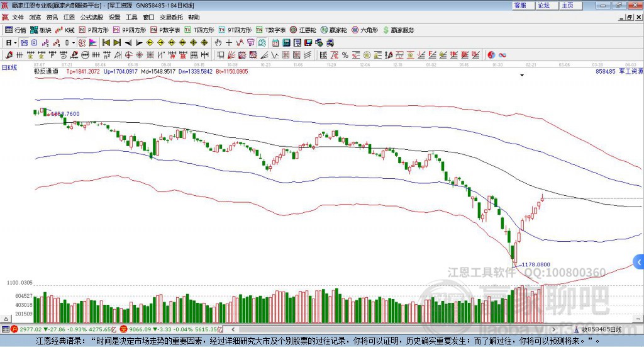This screenshot has height=347, width=644.
Task: Click the blue infinity loop icon
Action: (502, 55)
